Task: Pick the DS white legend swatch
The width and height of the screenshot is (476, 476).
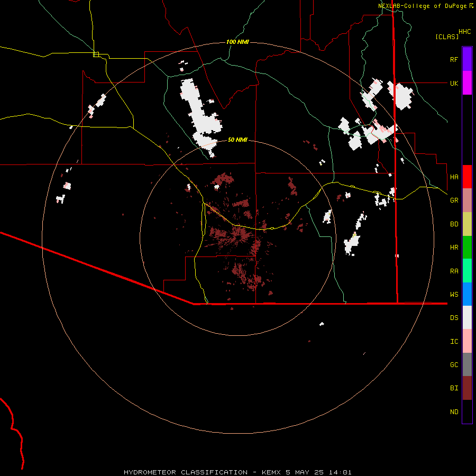Action: [x=467, y=317]
